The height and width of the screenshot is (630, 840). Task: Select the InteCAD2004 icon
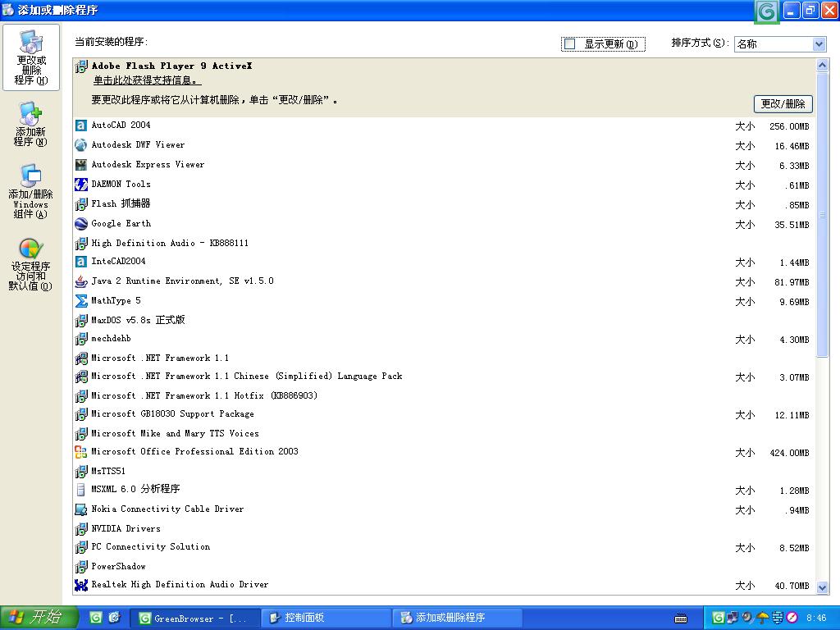point(81,262)
